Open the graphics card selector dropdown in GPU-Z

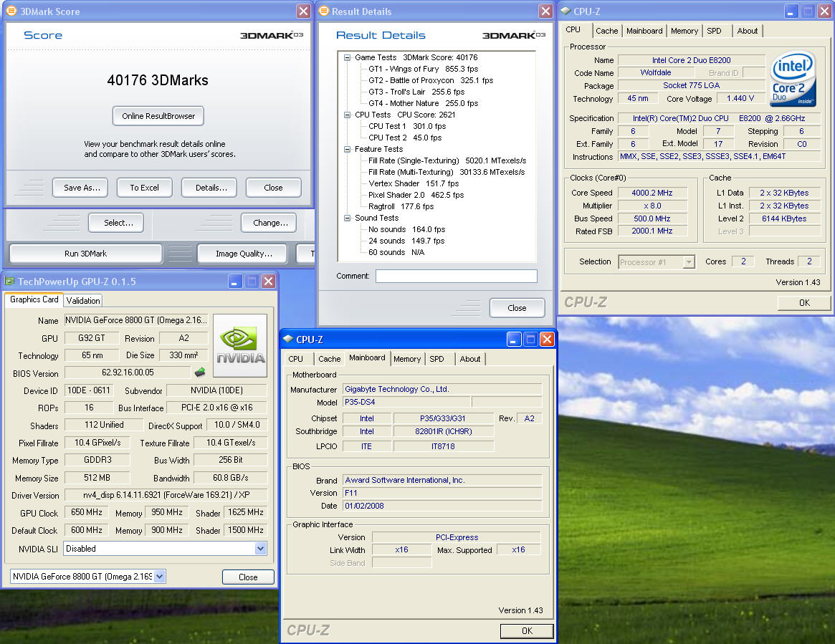coord(160,576)
